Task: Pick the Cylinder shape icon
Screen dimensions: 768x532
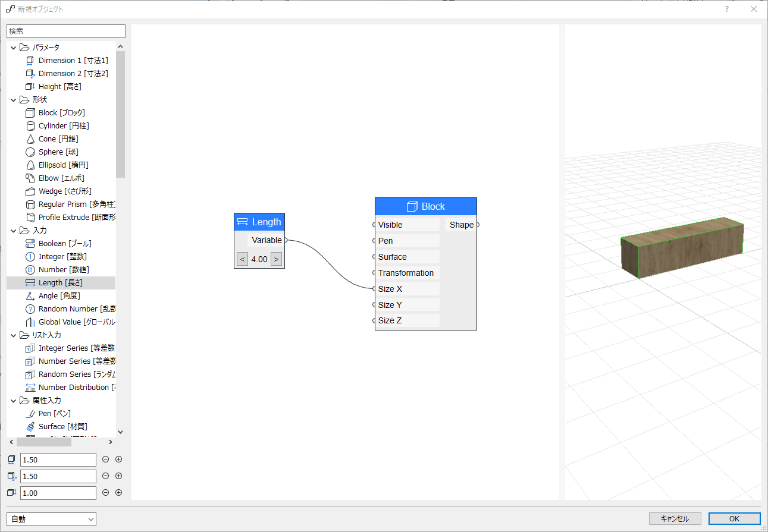Action: click(30, 126)
